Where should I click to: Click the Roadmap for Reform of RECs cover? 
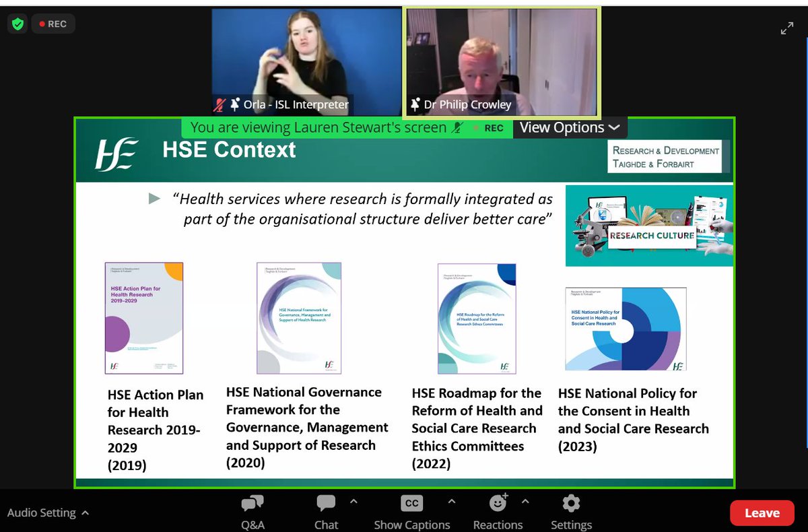[x=477, y=318]
